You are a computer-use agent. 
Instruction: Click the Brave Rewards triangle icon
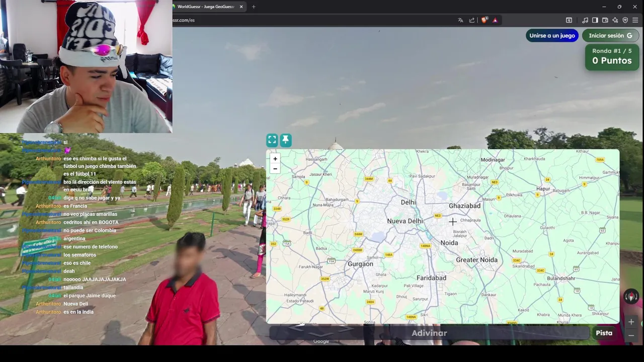point(495,20)
